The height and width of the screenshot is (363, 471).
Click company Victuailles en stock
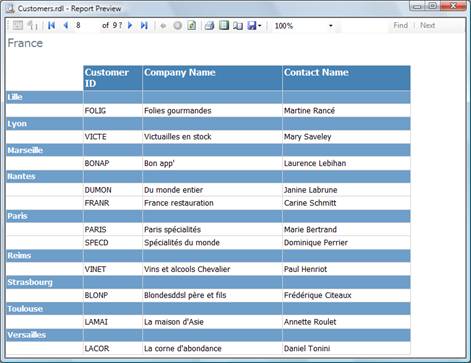pos(178,137)
